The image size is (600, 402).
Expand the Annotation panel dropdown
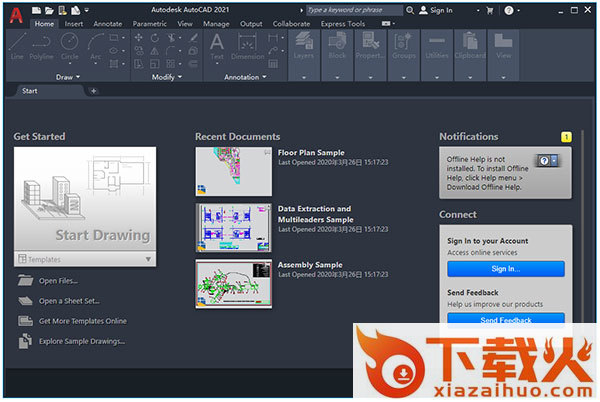pos(245,77)
